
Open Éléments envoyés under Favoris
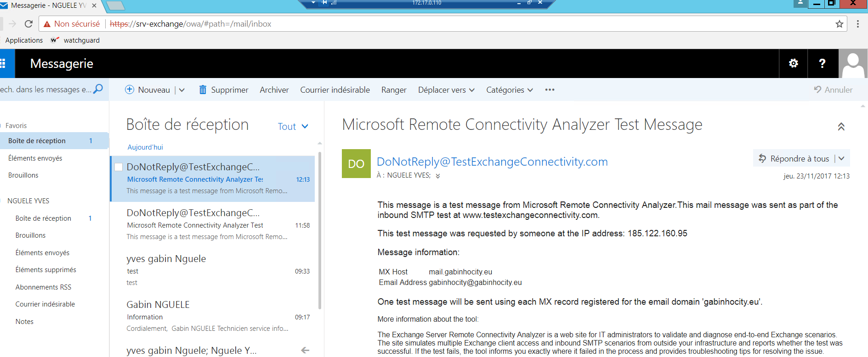pos(35,158)
